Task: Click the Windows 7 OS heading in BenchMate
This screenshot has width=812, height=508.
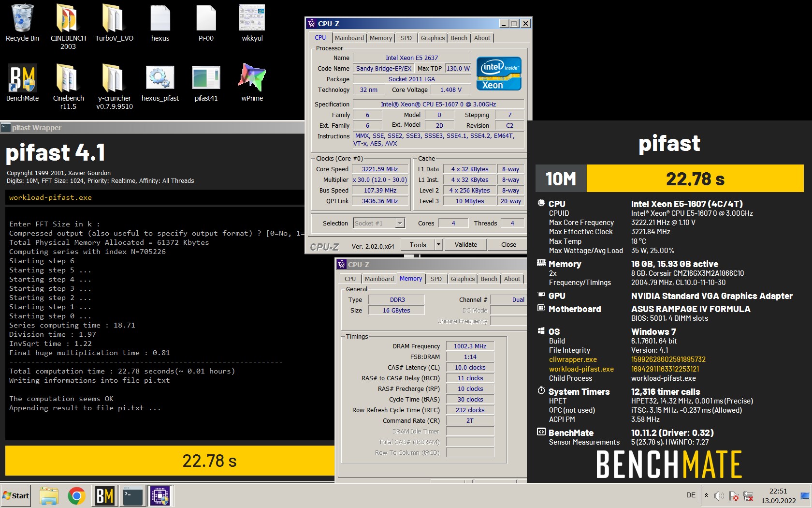Action: (x=653, y=331)
